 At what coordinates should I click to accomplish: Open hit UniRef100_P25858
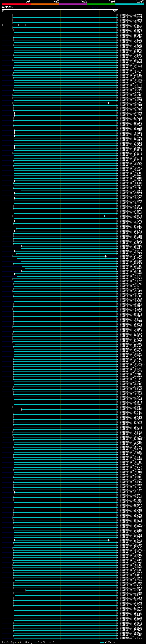[131, 20]
